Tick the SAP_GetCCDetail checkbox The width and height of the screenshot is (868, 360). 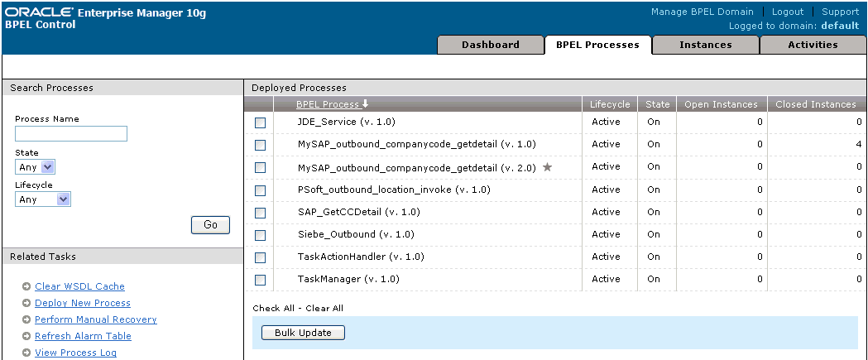tap(260, 213)
